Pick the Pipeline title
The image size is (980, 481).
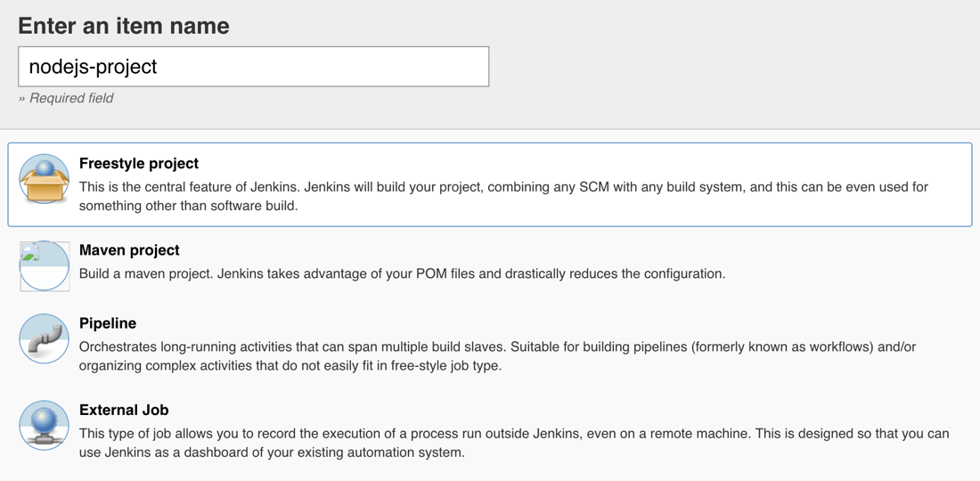click(x=108, y=323)
